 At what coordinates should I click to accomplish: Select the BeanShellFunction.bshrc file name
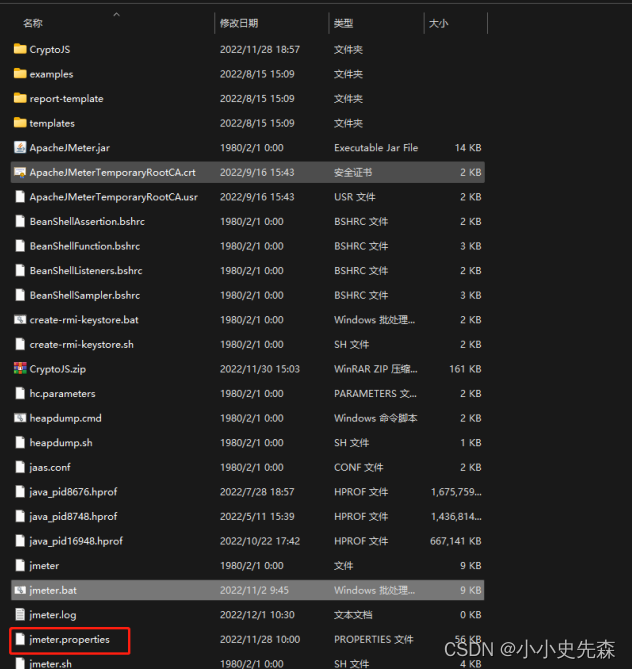click(x=85, y=246)
